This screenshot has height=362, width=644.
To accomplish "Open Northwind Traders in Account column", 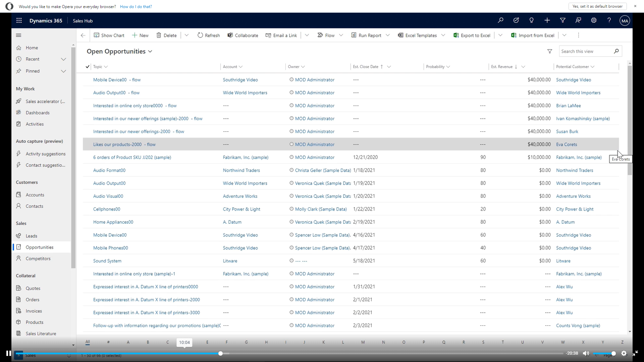I will coord(241,170).
